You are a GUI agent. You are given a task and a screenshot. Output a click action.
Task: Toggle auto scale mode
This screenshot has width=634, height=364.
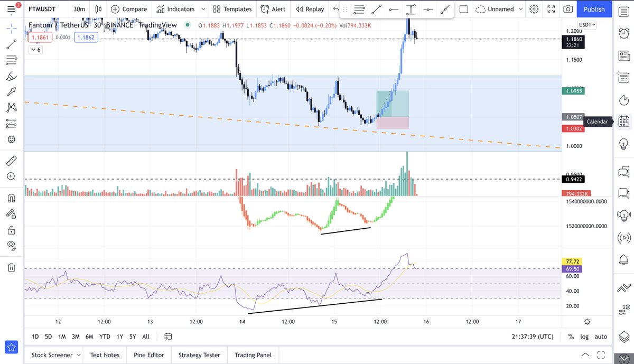point(601,337)
